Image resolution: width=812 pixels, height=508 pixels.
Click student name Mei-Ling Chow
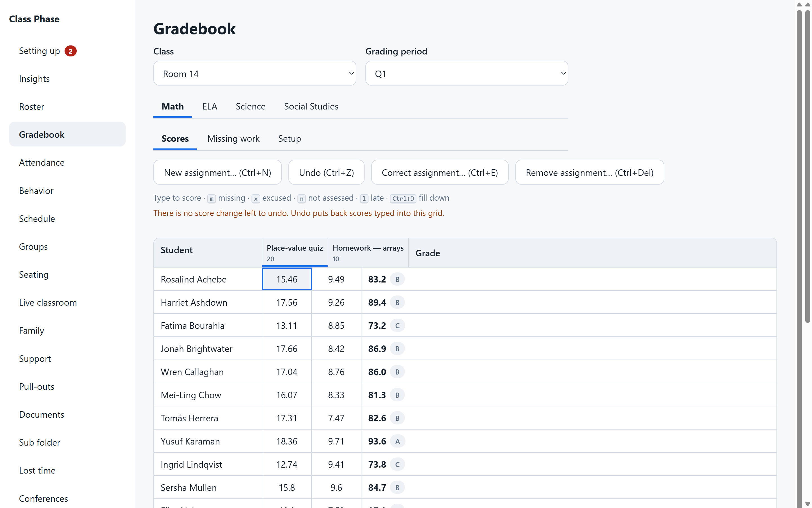coord(191,395)
